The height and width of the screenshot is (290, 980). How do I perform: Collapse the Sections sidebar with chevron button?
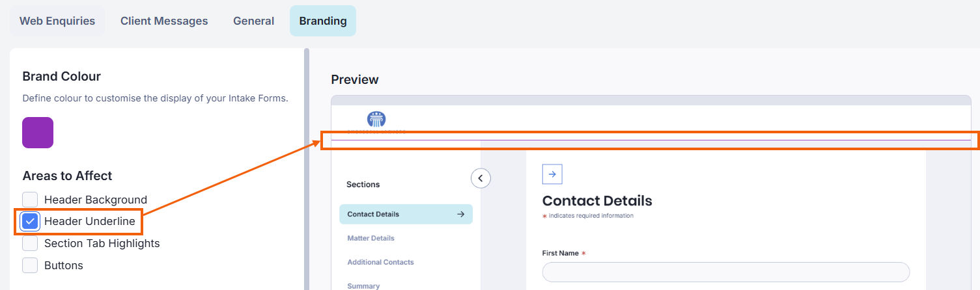point(481,178)
